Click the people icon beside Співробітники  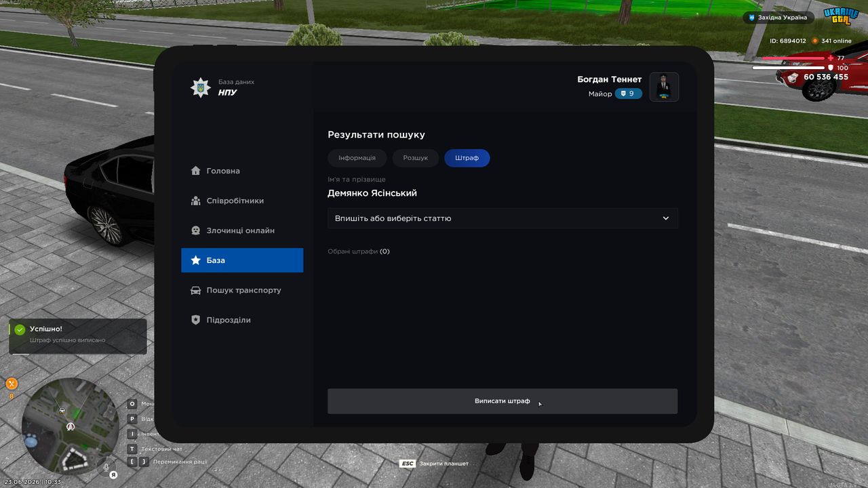(196, 201)
